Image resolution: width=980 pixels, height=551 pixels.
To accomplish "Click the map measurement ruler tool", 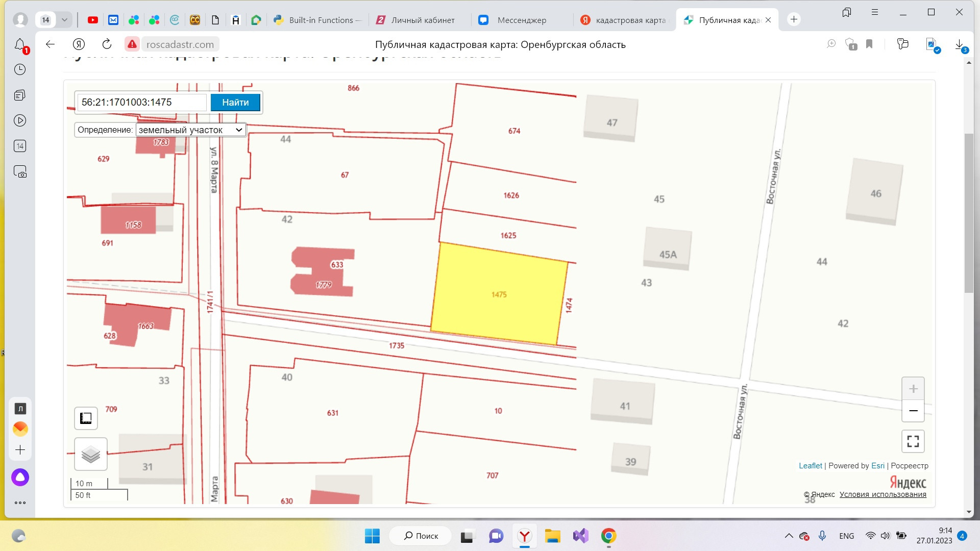I will click(86, 418).
